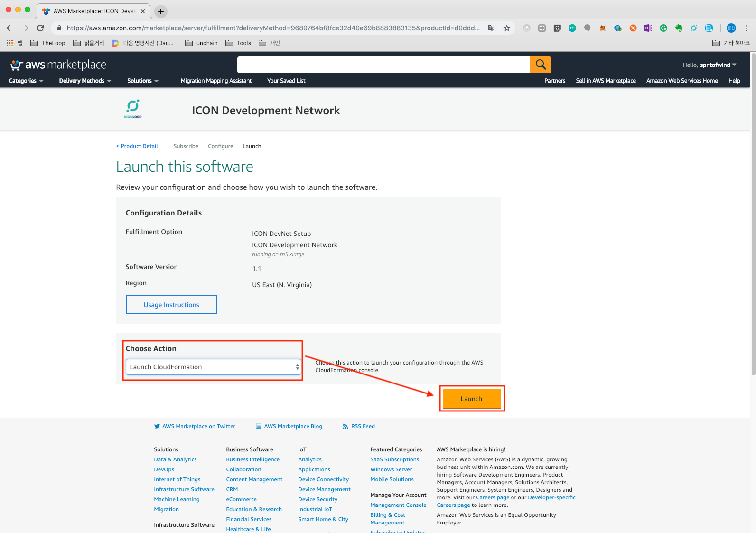Click the Grammarly extension icon

click(663, 28)
